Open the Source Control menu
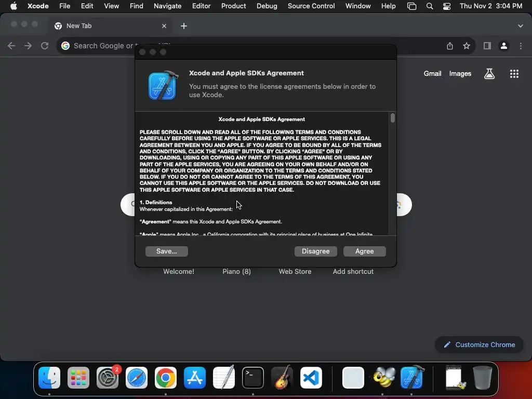This screenshot has height=399, width=532. point(311,6)
